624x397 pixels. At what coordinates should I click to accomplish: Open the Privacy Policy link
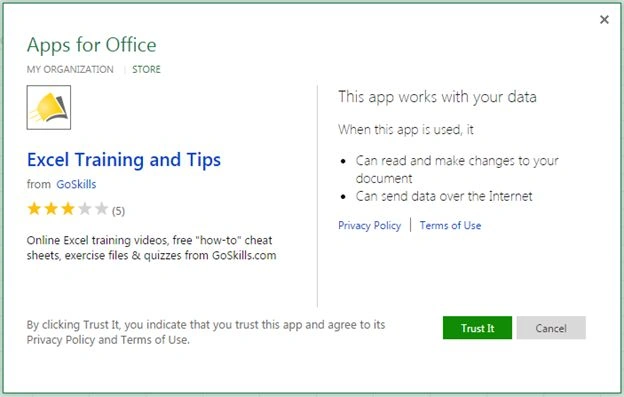(369, 226)
